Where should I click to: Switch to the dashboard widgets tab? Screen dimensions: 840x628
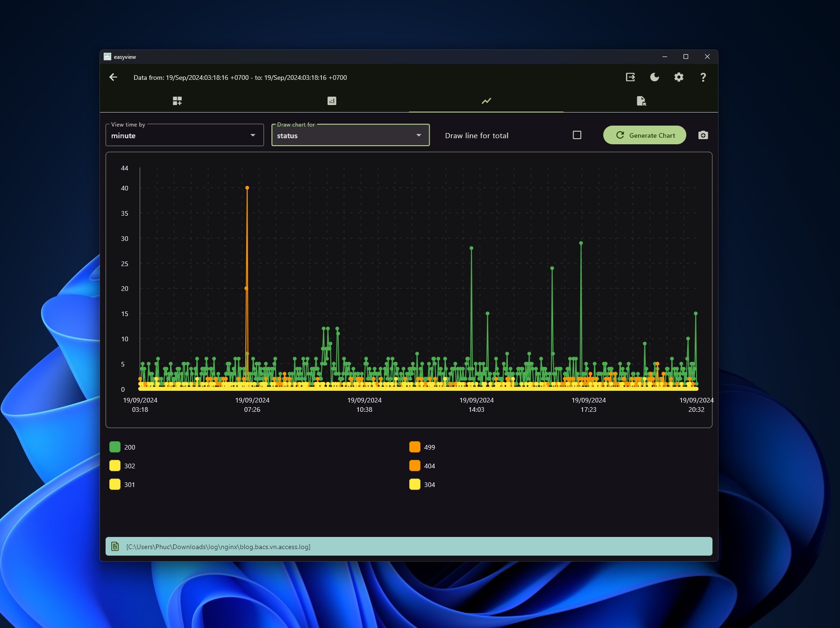tap(177, 101)
